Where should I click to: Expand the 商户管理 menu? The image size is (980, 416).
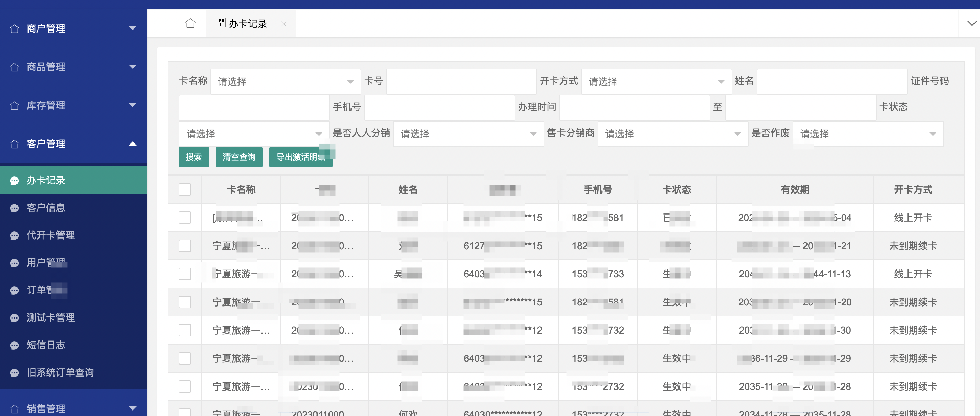[x=132, y=28]
